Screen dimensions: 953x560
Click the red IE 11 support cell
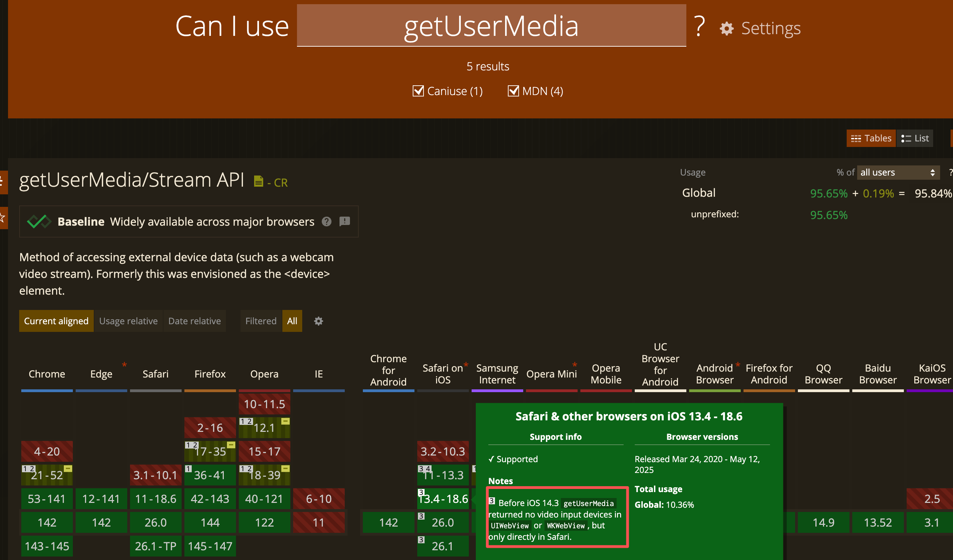[x=319, y=522]
